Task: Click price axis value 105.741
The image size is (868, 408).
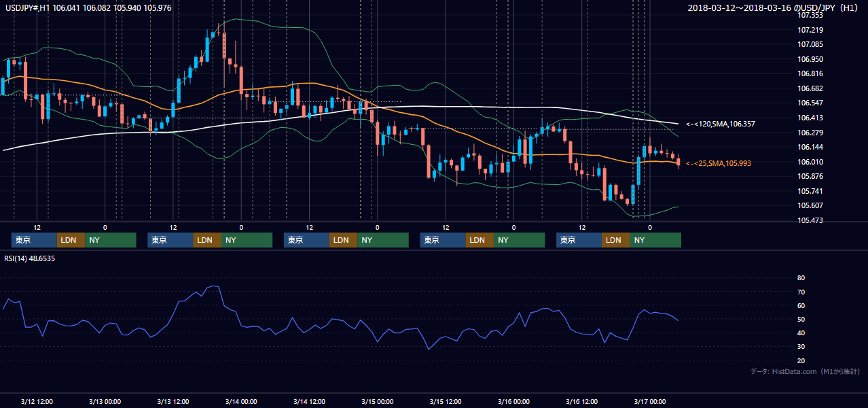Action: tap(810, 191)
